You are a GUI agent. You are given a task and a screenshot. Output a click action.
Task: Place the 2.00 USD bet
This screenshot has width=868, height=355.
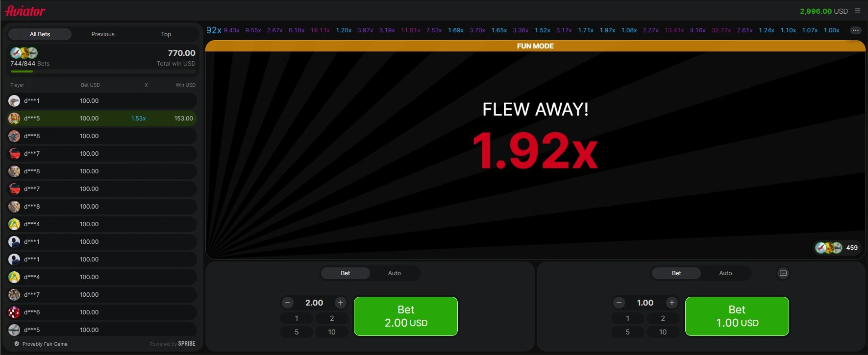click(x=406, y=316)
